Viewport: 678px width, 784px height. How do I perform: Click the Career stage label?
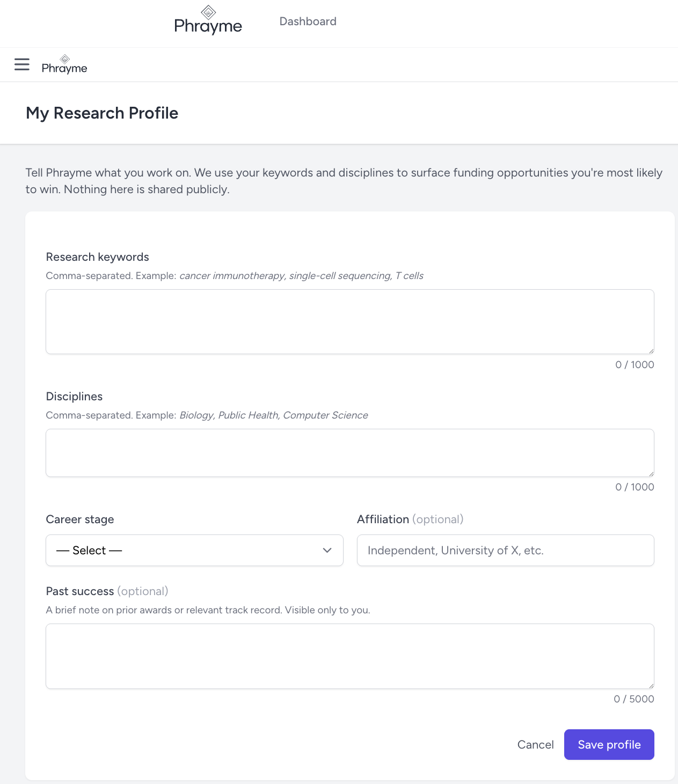(80, 519)
